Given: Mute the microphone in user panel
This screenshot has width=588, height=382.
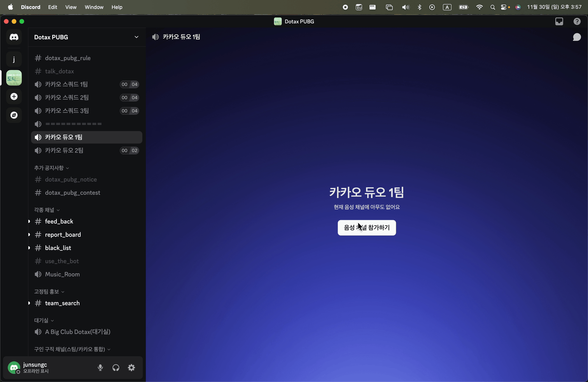Looking at the screenshot, I should (x=100, y=368).
